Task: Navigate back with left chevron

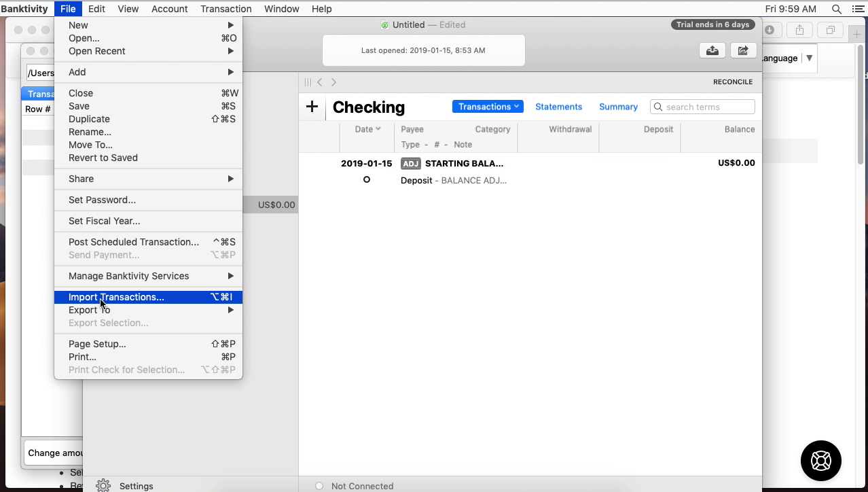Action: 320,82
